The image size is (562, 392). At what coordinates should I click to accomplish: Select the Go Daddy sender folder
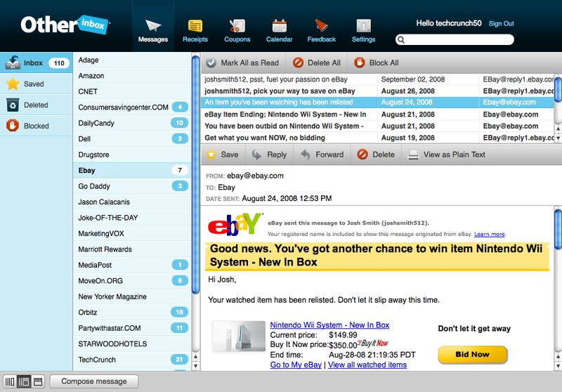pyautogui.click(x=132, y=186)
